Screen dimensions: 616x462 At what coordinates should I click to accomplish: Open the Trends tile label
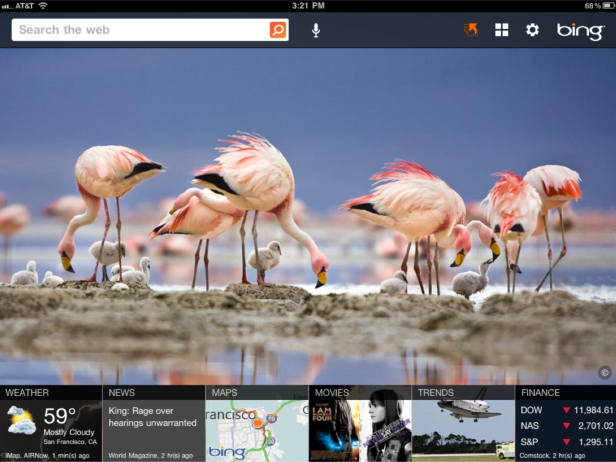pos(435,393)
